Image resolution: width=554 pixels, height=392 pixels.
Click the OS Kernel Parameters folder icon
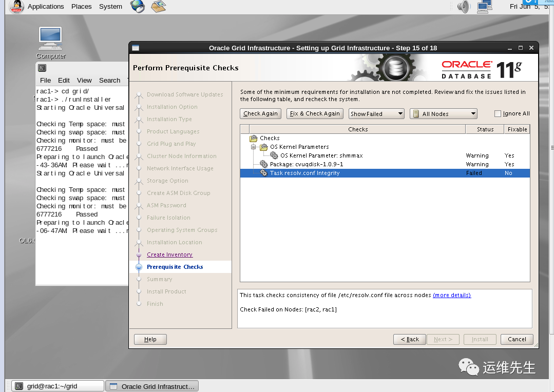click(x=264, y=147)
